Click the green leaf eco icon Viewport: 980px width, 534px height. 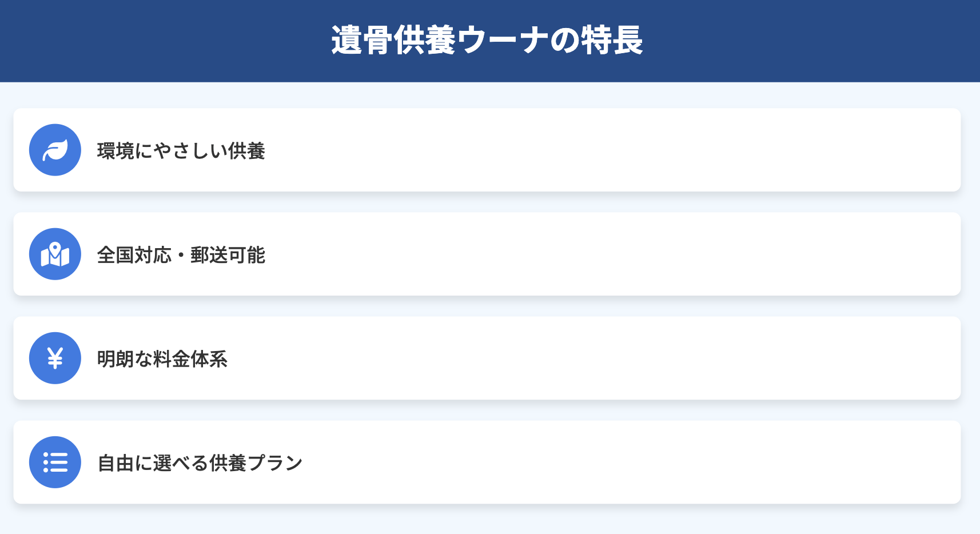[55, 150]
